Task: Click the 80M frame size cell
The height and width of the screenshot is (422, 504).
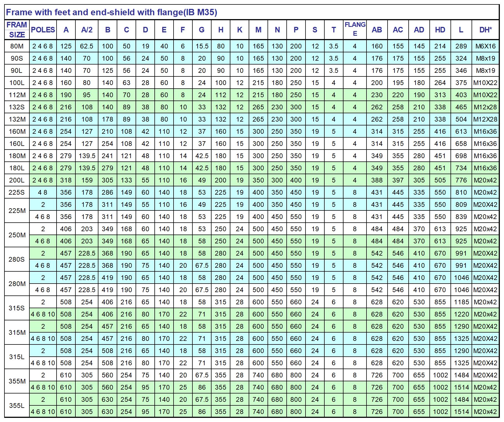Action: click(17, 46)
